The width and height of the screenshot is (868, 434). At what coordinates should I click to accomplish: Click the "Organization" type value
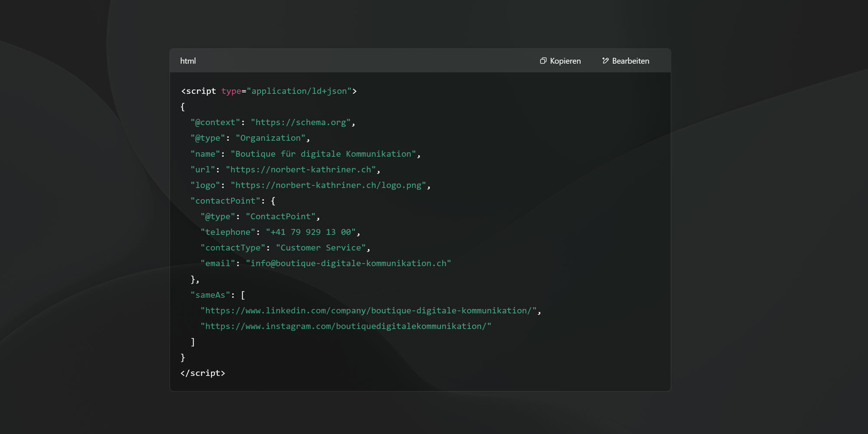pyautogui.click(x=270, y=138)
